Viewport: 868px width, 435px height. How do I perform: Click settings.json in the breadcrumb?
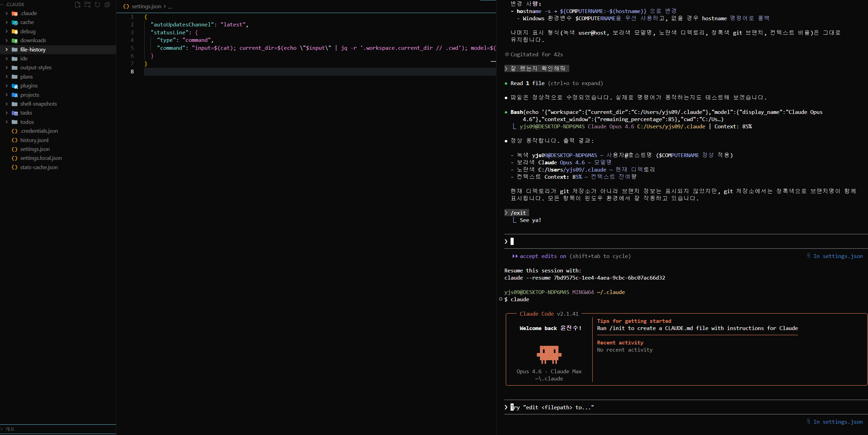tap(146, 7)
